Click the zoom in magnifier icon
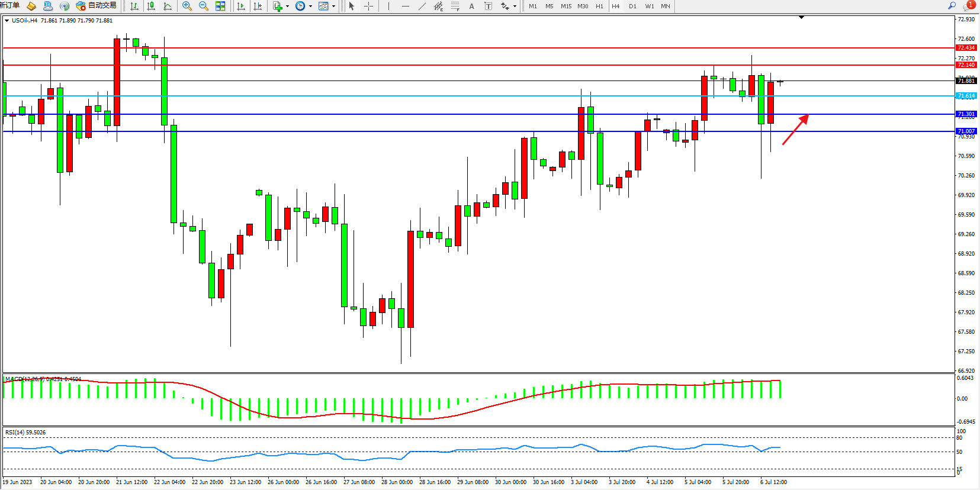Image resolution: width=980 pixels, height=490 pixels. (187, 6)
